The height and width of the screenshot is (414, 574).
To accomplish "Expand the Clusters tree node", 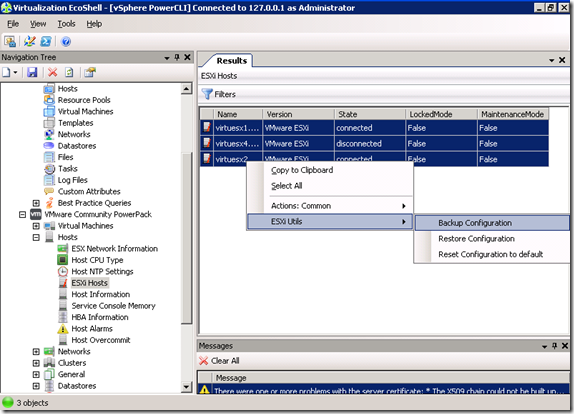I will tap(36, 363).
